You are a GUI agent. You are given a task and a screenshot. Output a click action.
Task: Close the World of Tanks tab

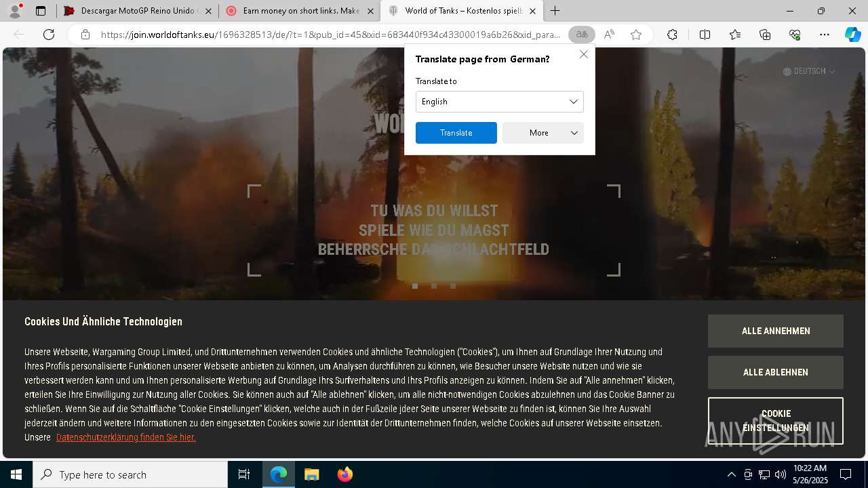coord(532,11)
